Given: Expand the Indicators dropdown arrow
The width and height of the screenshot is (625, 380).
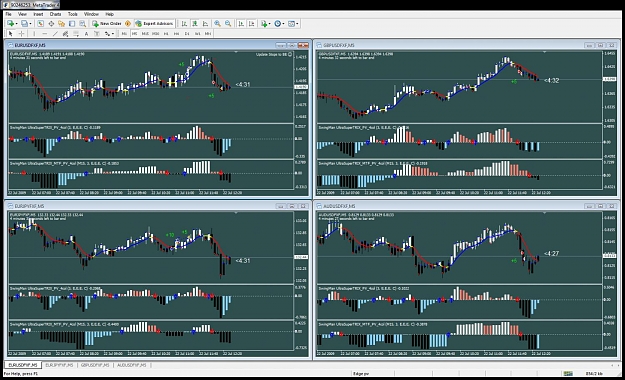Looking at the screenshot, I should point(269,24).
